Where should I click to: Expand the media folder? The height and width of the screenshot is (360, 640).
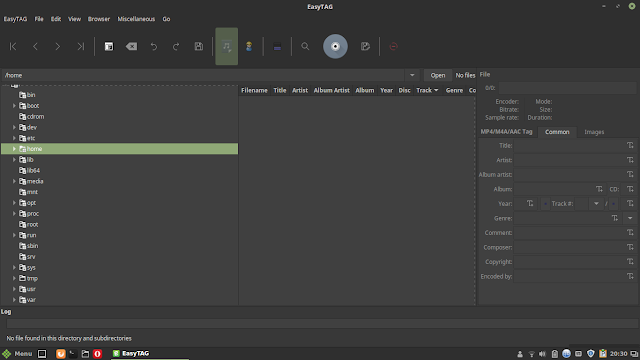coord(14,181)
